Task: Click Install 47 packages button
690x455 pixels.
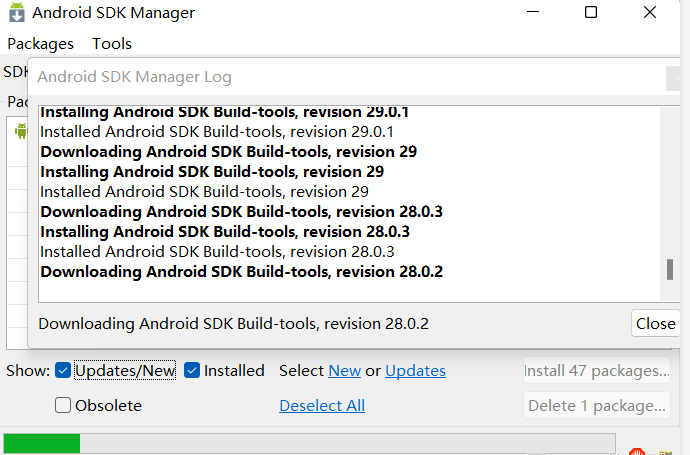Action: pyautogui.click(x=597, y=371)
